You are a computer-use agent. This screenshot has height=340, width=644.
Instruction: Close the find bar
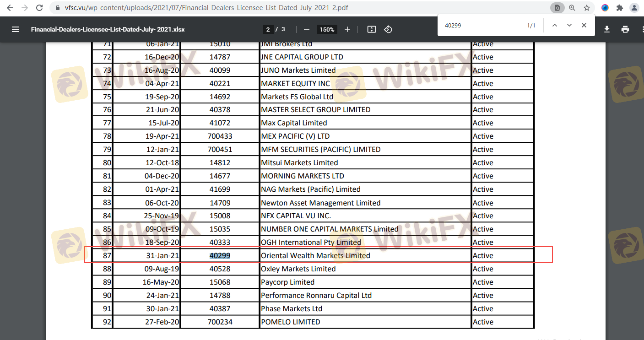pos(584,26)
